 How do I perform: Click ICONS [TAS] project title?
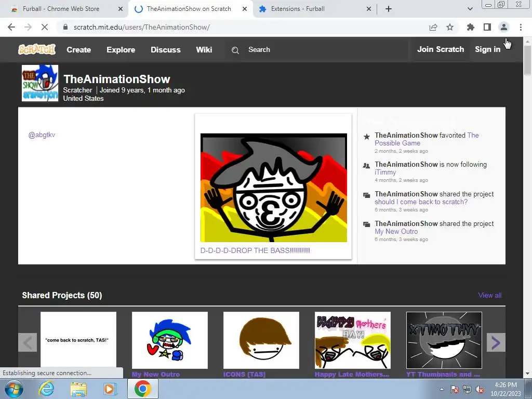tap(244, 374)
